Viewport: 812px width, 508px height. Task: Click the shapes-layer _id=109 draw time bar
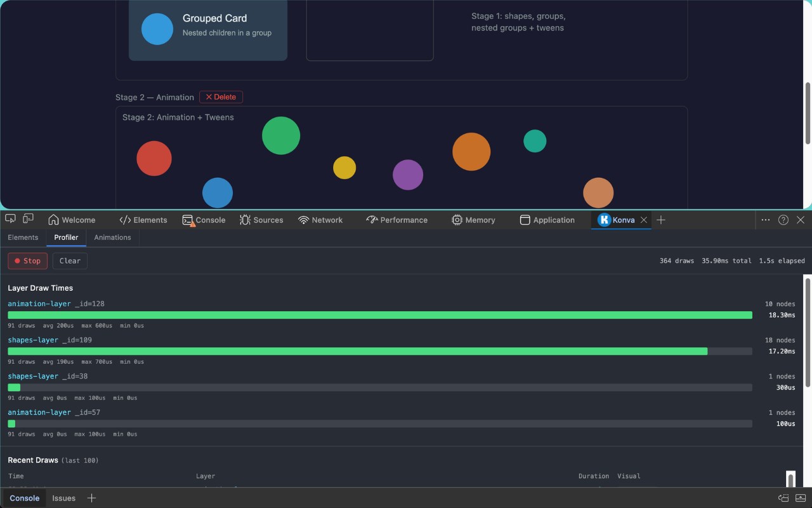click(380, 351)
